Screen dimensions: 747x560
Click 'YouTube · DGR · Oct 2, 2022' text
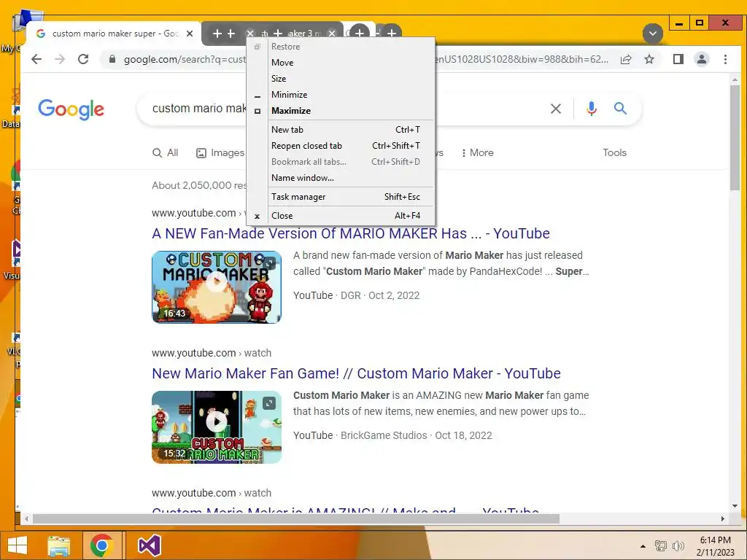356,295
